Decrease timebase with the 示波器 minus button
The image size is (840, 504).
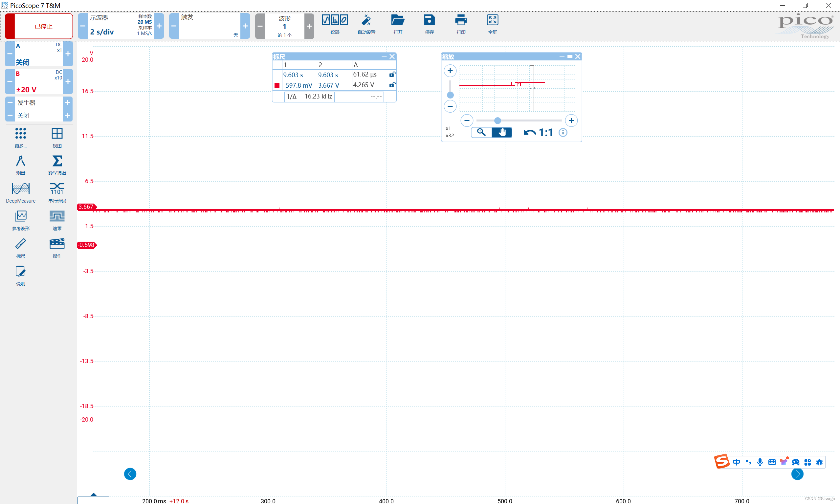click(82, 26)
